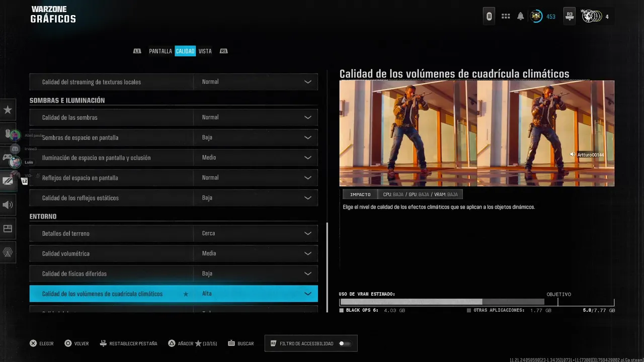Click the triangle Añadir favorite icon
This screenshot has width=644, height=362.
pyautogui.click(x=172, y=343)
